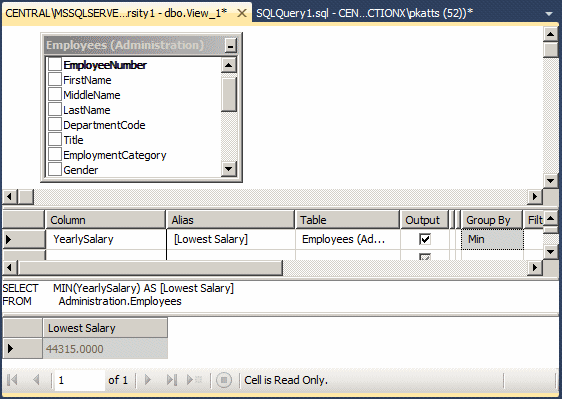Uncheck the Output checkbox for YearlySalary

point(425,239)
